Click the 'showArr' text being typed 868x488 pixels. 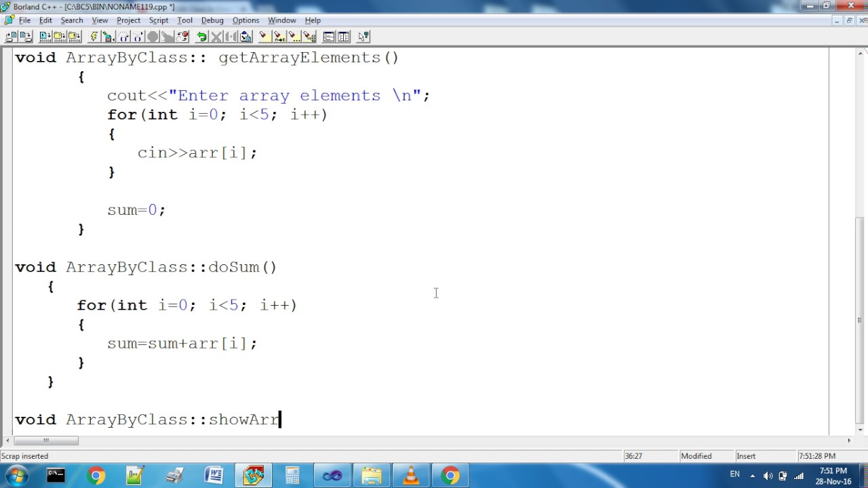click(x=244, y=420)
